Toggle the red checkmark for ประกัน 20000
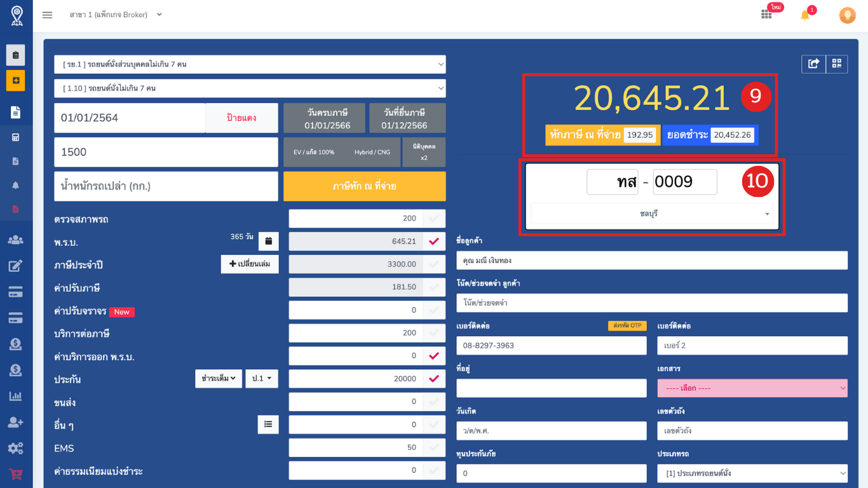Viewport: 868px width, 488px height. pyautogui.click(x=434, y=379)
